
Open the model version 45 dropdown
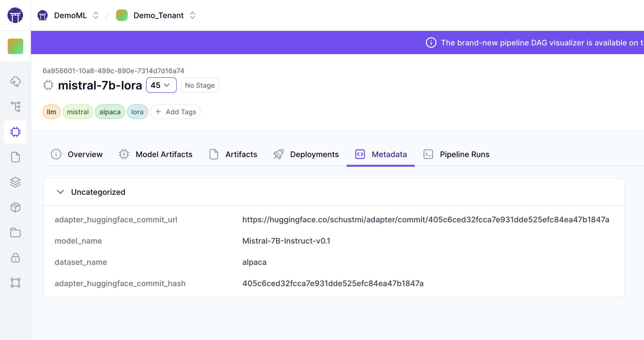161,85
